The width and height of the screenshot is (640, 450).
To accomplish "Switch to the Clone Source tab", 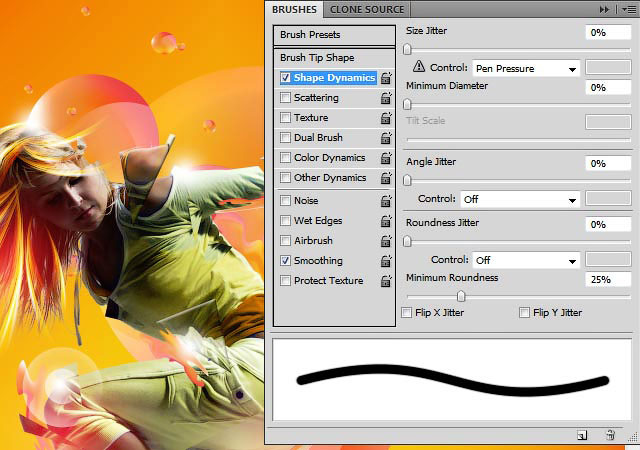I will point(367,9).
